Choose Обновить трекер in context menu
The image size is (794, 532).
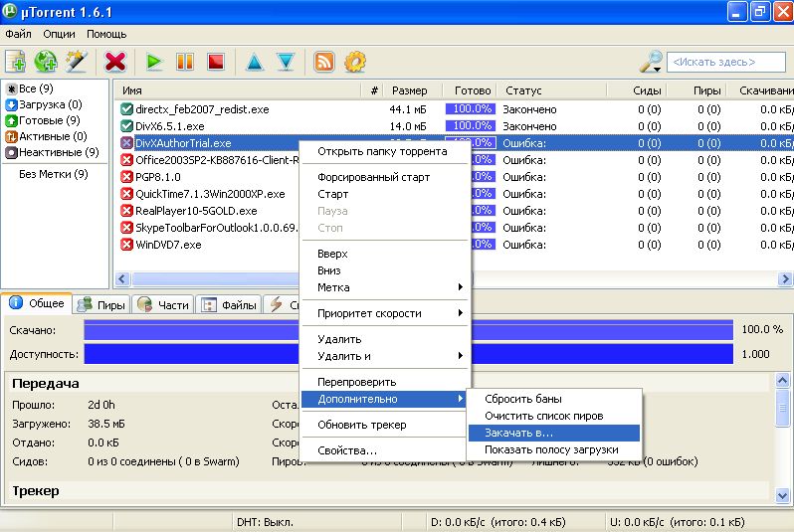click(385, 425)
